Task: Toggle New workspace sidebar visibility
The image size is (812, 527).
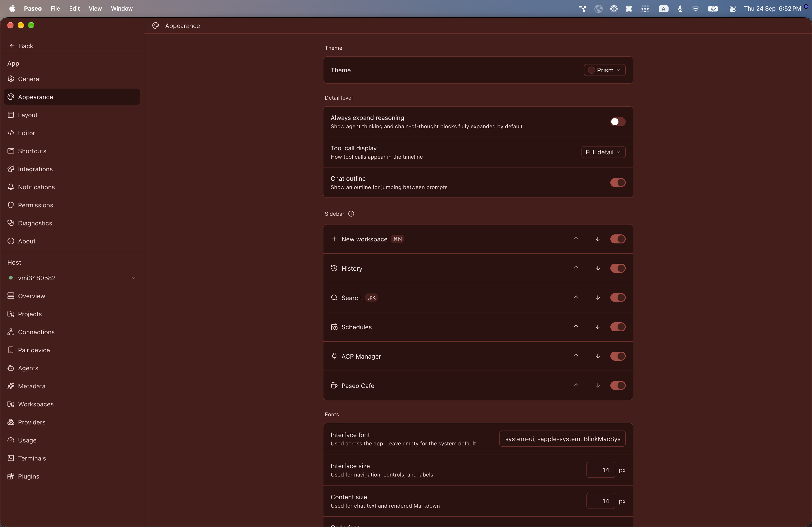Action: click(618, 239)
